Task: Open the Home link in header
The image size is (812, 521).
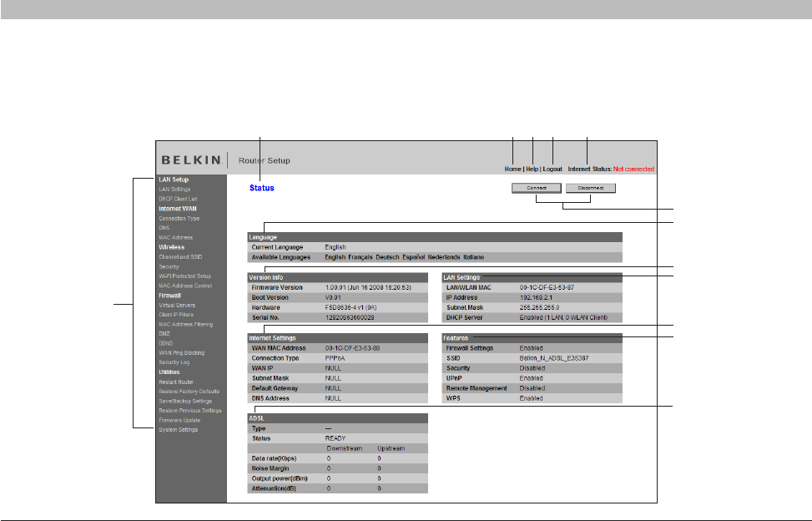Action: pyautogui.click(x=512, y=169)
